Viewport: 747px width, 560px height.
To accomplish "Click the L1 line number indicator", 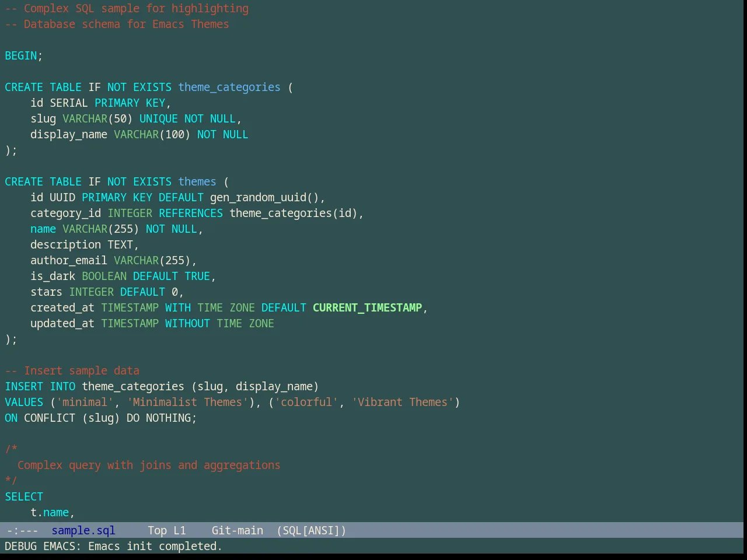I will point(180,530).
